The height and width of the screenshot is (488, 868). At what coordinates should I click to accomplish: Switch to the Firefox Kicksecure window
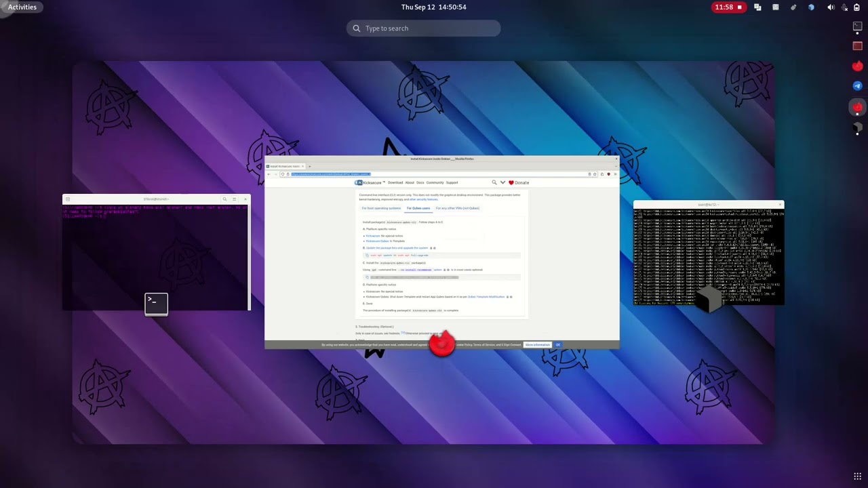pyautogui.click(x=441, y=252)
